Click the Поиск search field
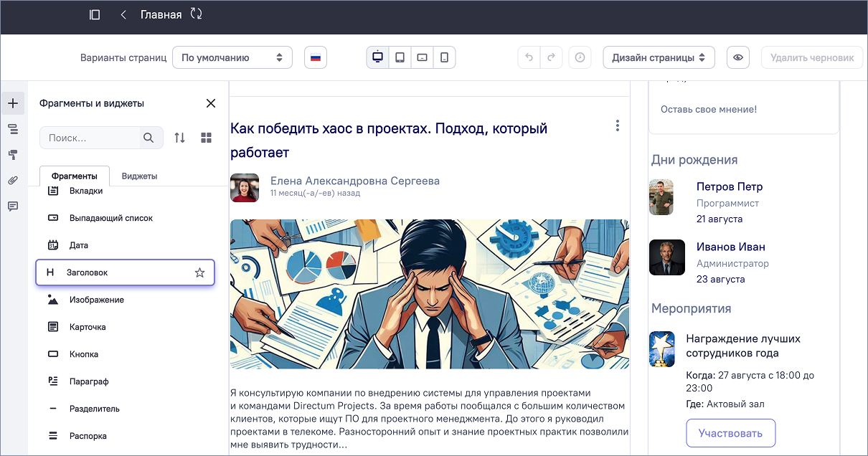 [x=90, y=138]
